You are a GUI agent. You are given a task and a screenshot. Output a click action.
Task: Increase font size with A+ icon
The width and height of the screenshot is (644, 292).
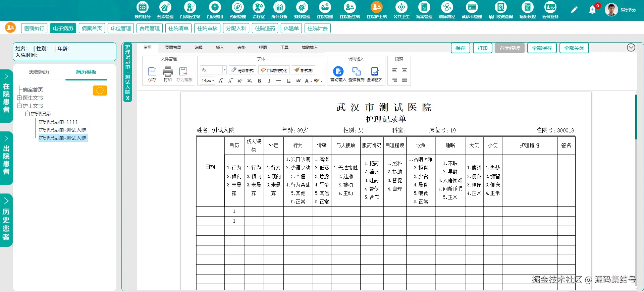pos(221,80)
